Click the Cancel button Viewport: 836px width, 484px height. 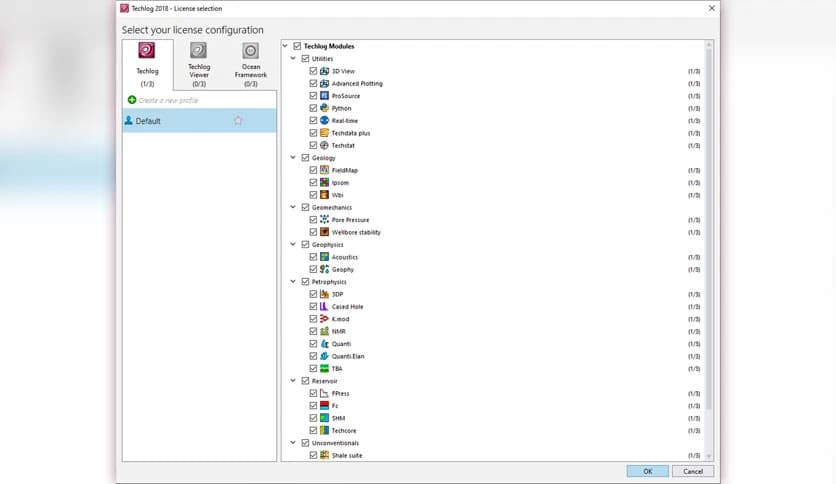(693, 471)
